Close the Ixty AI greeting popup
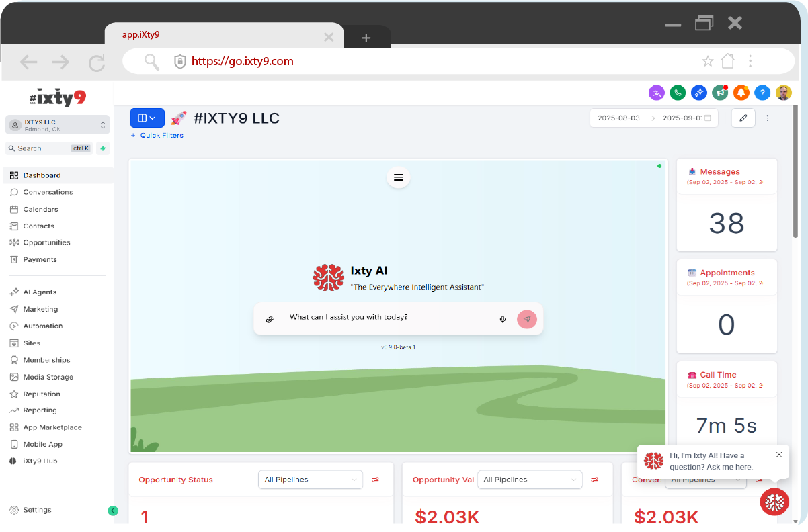This screenshot has width=808, height=532. coord(779,454)
